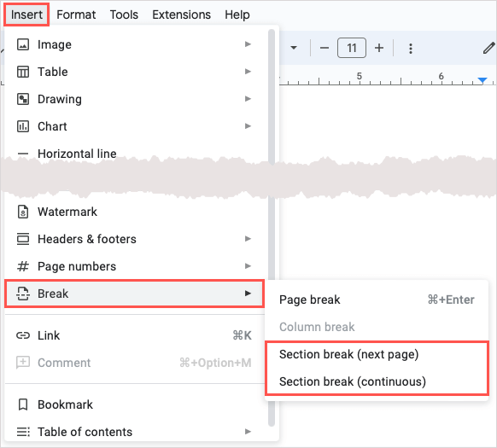Open the Format menu
Screen dimensions: 497x448
[x=76, y=15]
